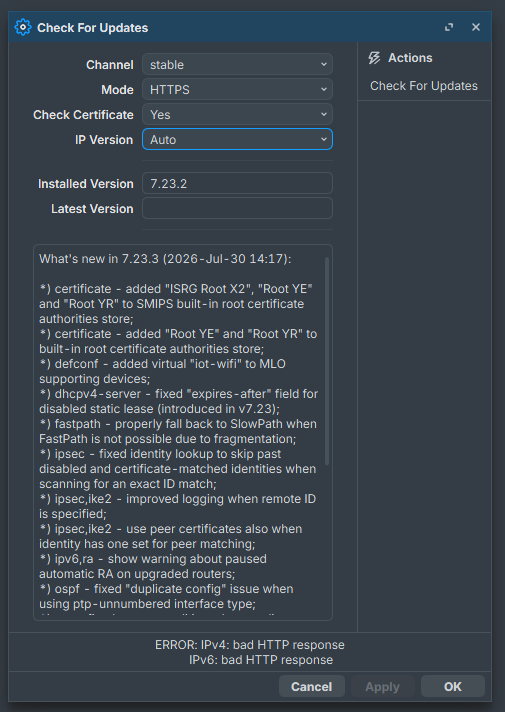
Task: Click inside the What's new changelog text
Action: tap(179, 431)
